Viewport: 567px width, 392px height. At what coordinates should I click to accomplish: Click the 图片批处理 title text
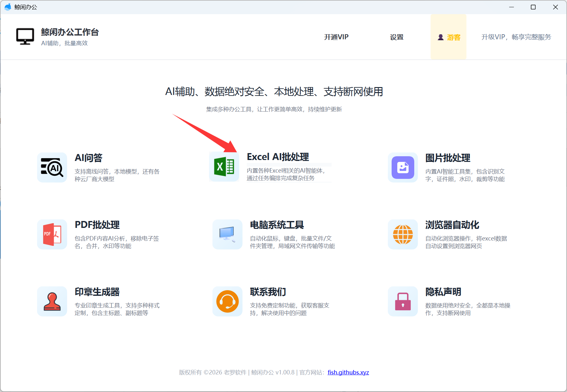tap(448, 158)
